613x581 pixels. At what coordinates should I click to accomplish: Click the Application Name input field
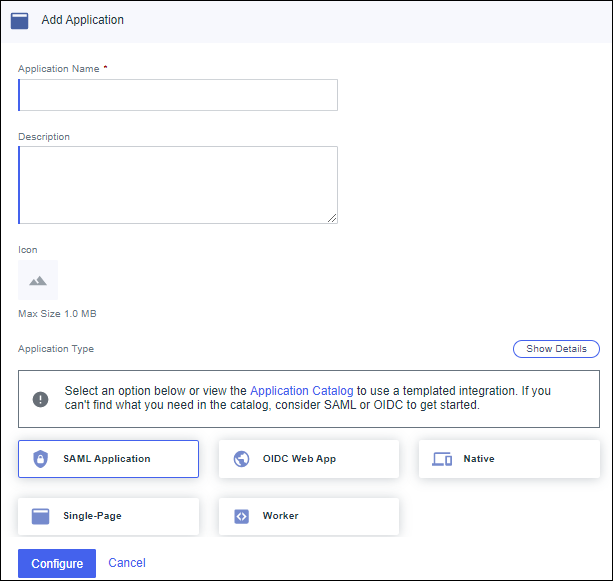[178, 95]
